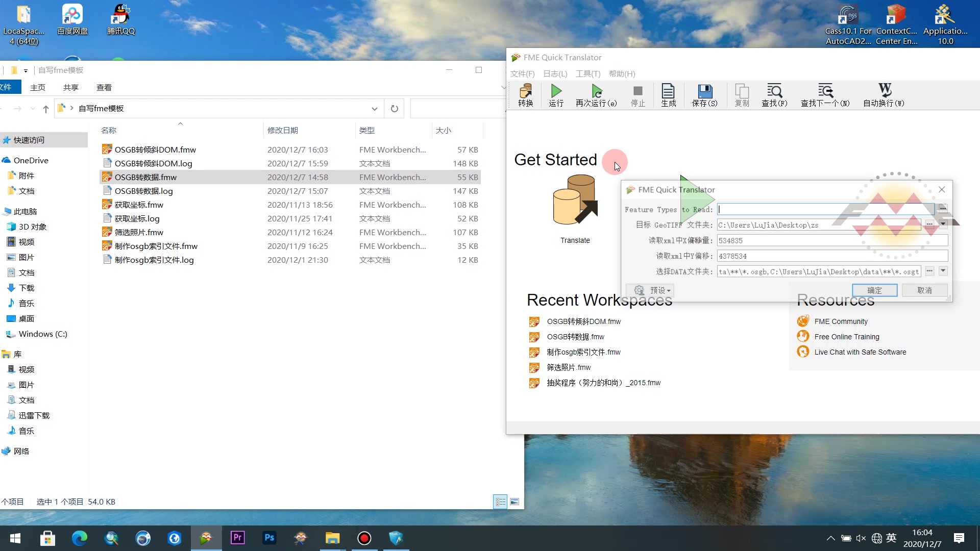Toggle 自动换行 word wrap icon
Viewport: 980px width, 551px height.
click(x=884, y=95)
